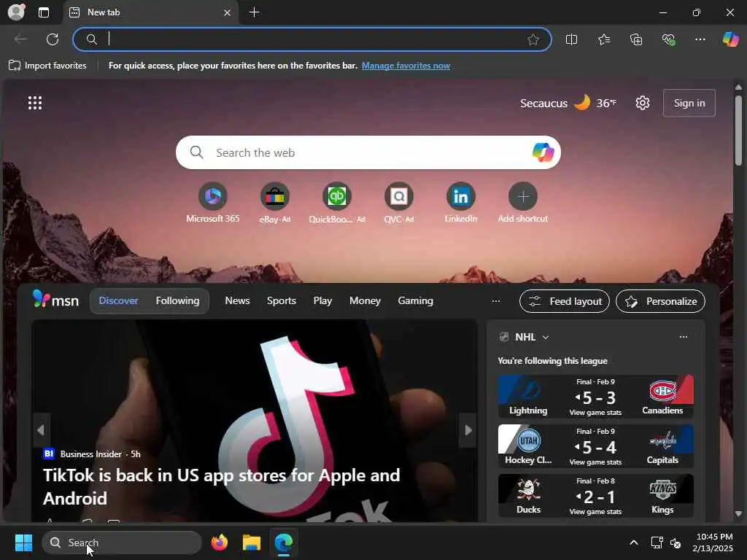Click the Feed layout button

click(565, 301)
